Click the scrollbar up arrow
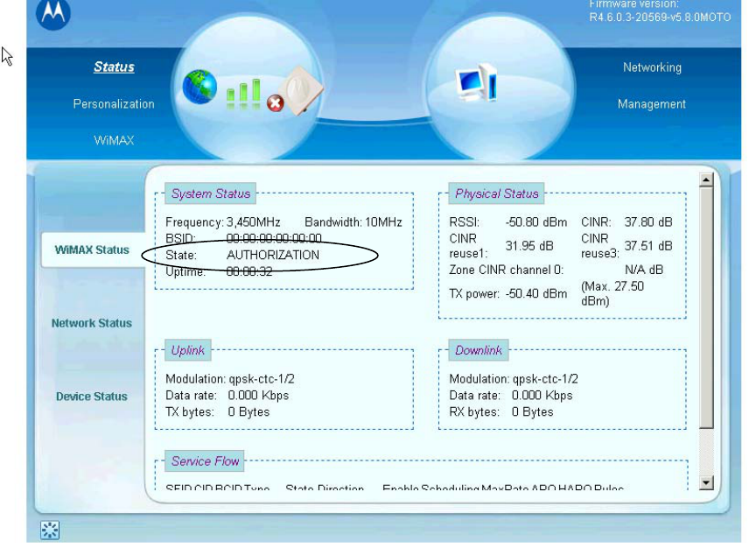756x548 pixels. (x=706, y=180)
